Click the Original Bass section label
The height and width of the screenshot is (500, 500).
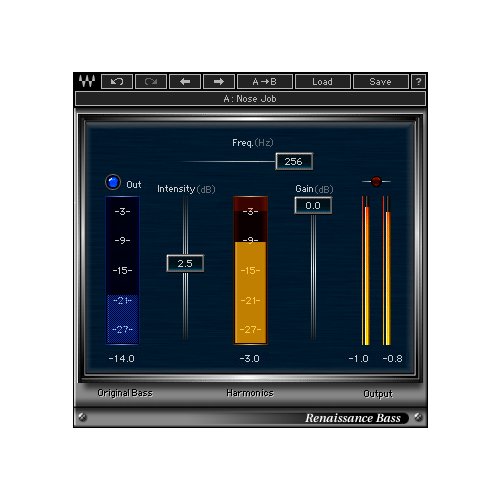pyautogui.click(x=125, y=393)
